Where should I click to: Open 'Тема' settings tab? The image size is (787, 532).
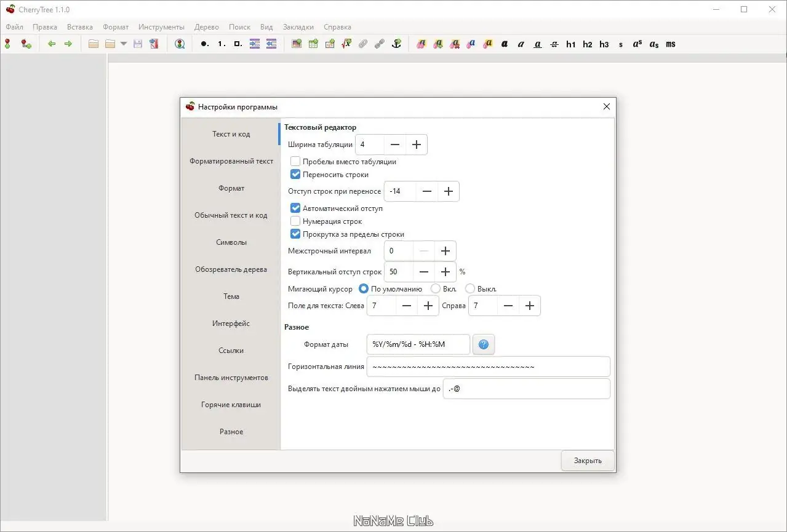pos(231,296)
